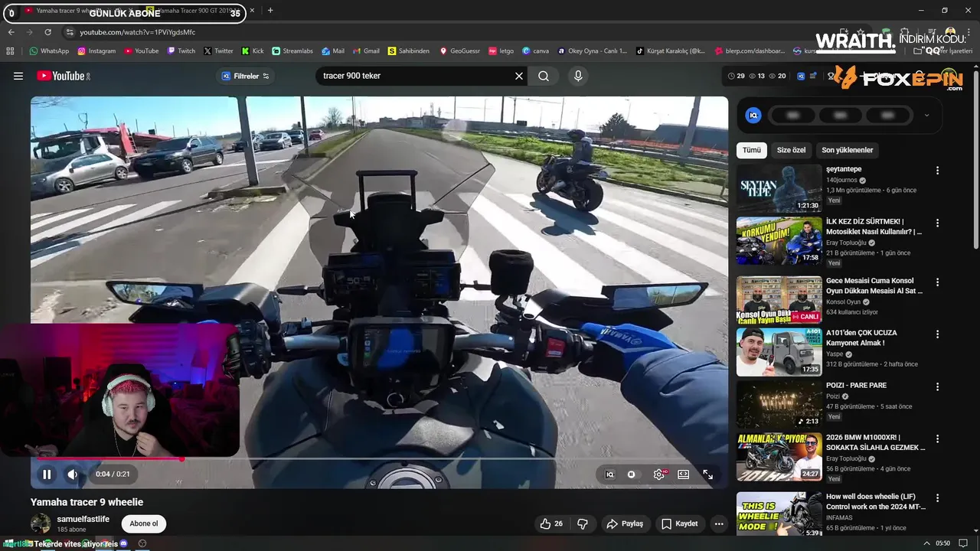This screenshot has height=551, width=980.
Task: Open the şeytantepe video thumbnail
Action: click(x=779, y=188)
